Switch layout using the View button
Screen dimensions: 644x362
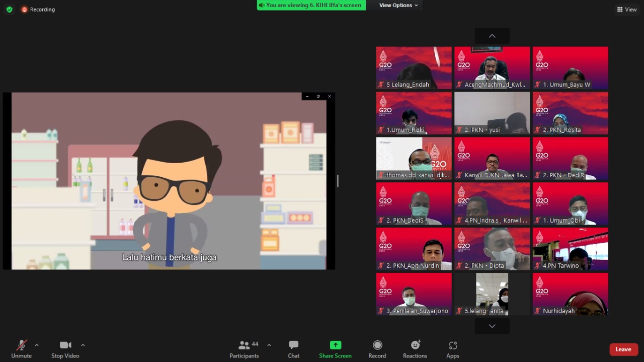(x=627, y=10)
